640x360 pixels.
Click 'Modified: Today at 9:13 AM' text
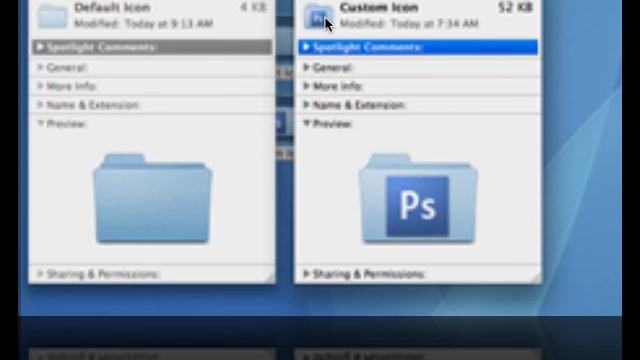click(x=144, y=24)
